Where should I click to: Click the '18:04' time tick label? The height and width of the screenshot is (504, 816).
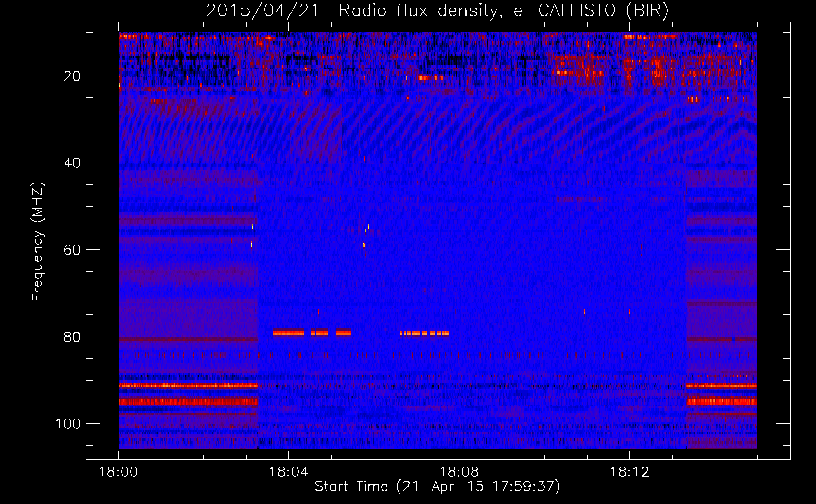(288, 472)
